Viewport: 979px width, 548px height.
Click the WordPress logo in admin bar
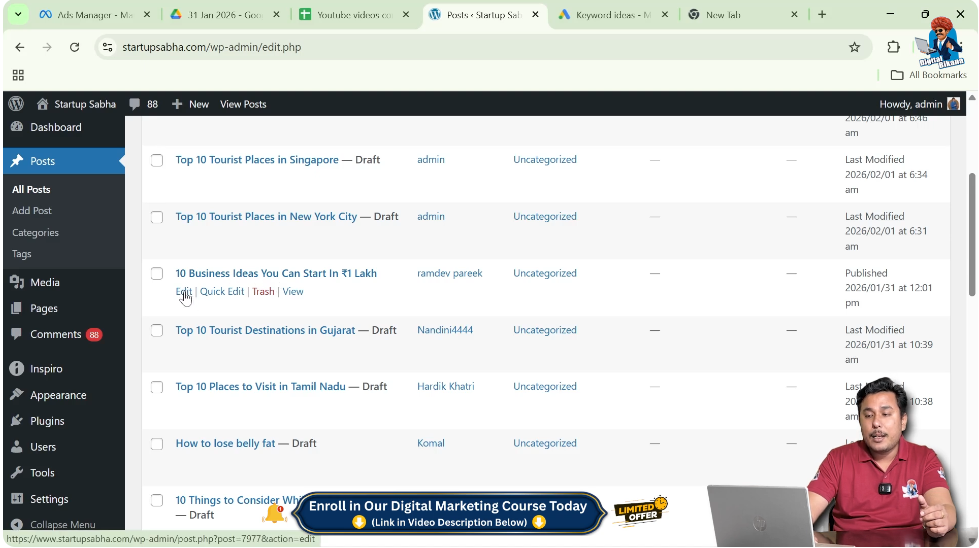[16, 104]
